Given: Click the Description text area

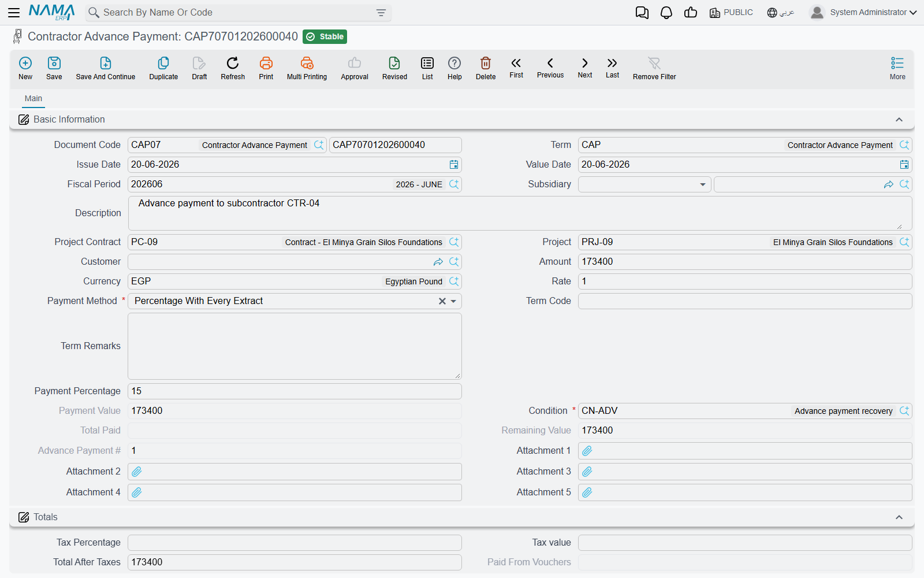Looking at the screenshot, I should [x=520, y=213].
